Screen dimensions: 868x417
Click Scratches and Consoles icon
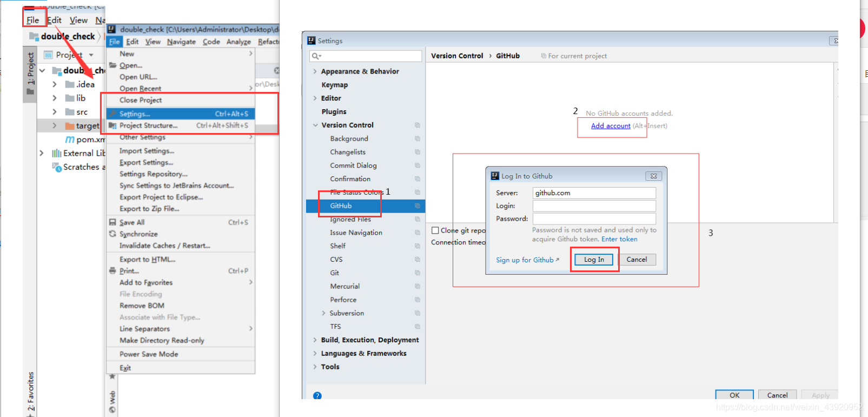[x=57, y=167]
